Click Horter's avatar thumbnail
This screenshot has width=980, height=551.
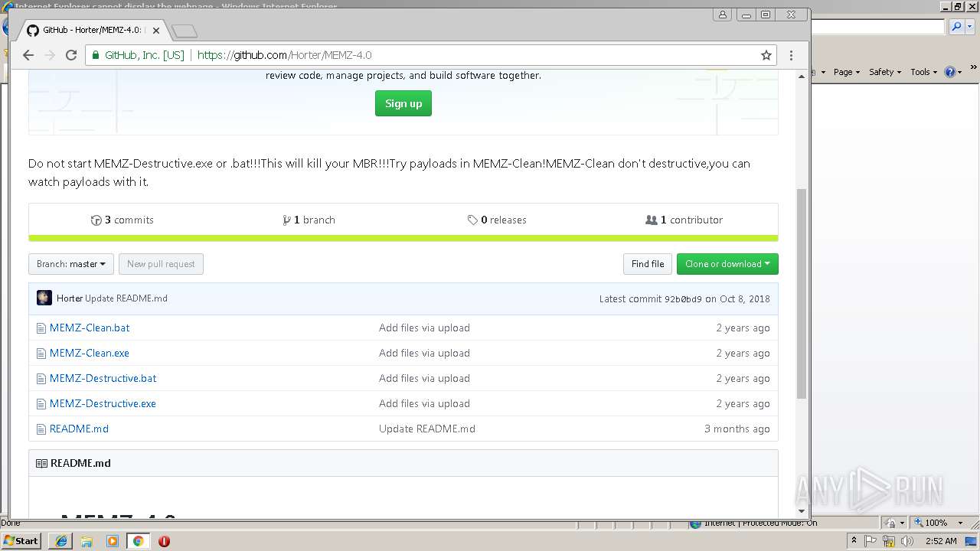click(44, 298)
